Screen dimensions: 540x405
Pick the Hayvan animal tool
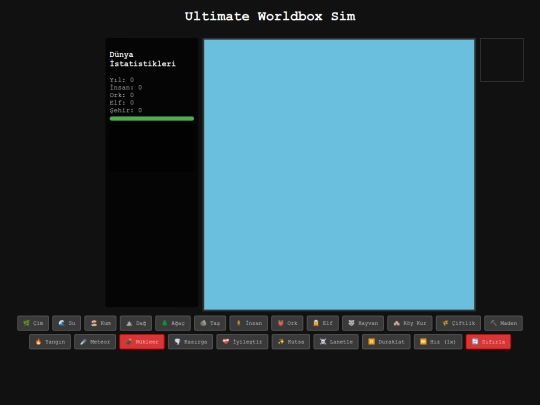pyautogui.click(x=363, y=323)
